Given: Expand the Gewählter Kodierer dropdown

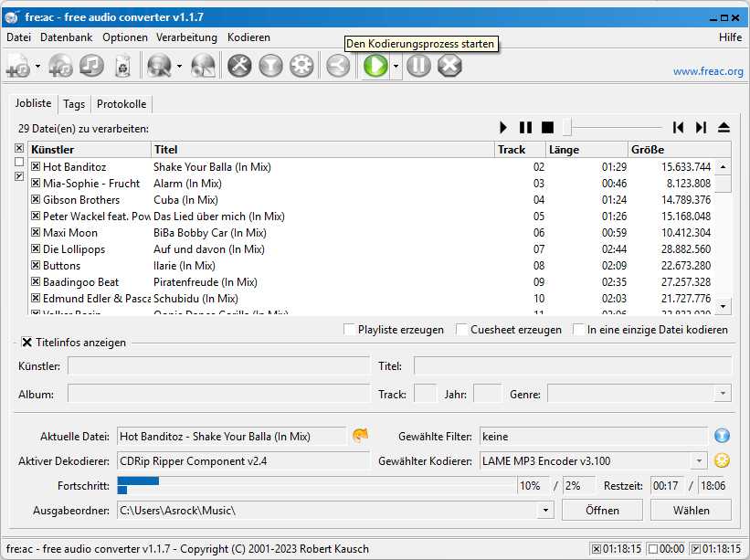Looking at the screenshot, I should (699, 461).
